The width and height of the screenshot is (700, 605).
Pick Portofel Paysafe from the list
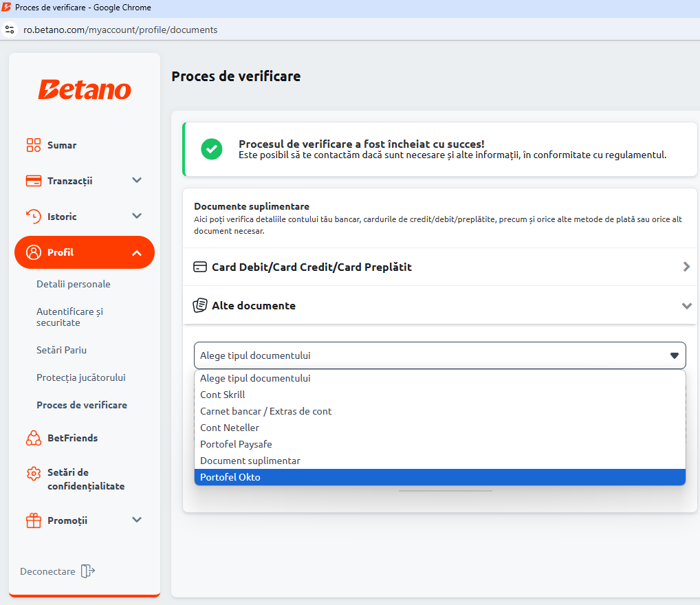tap(439, 444)
